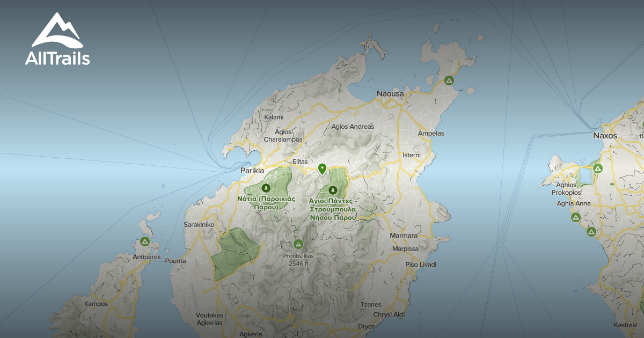Click the triangle marker just below Naxos town
This screenshot has height=338, width=644.
point(598,168)
